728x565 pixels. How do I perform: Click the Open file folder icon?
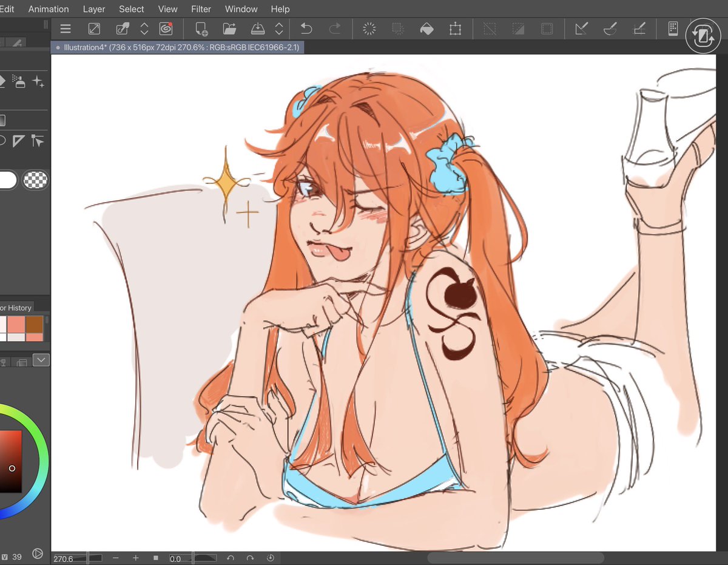pyautogui.click(x=229, y=29)
